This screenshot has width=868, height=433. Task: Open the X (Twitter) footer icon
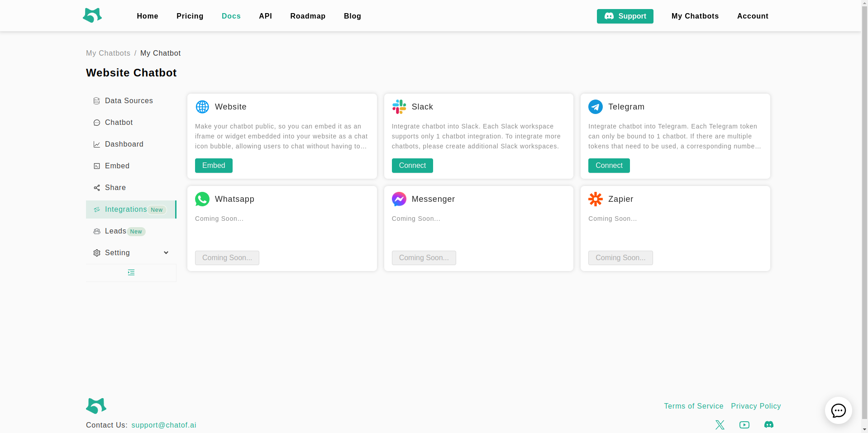[720, 425]
